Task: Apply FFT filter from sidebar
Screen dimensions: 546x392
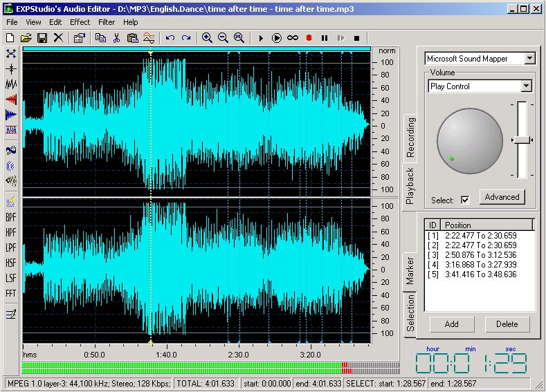Action: coord(11,294)
